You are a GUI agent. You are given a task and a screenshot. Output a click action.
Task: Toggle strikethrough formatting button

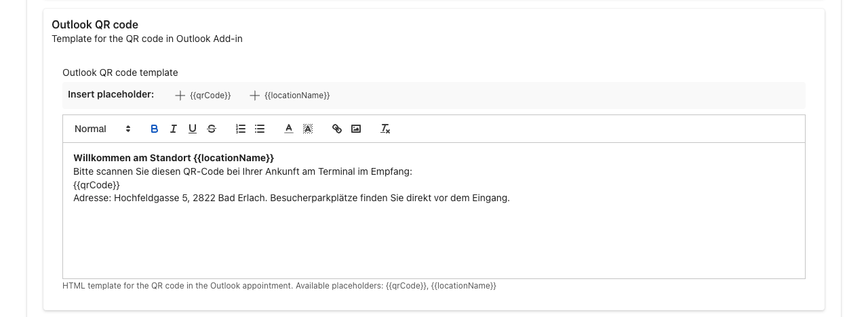212,129
